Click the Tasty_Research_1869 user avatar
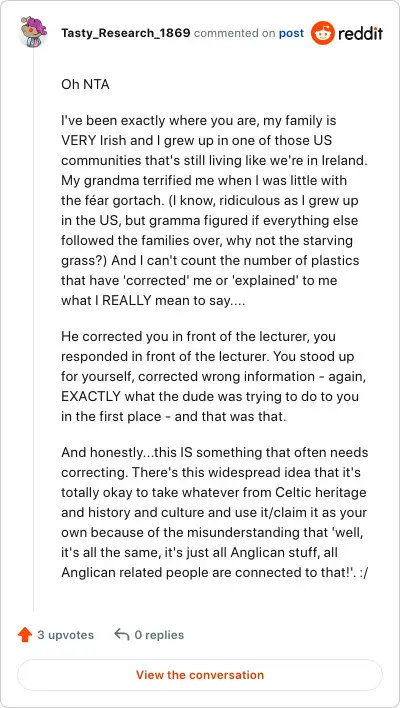400x708 pixels. point(34,32)
